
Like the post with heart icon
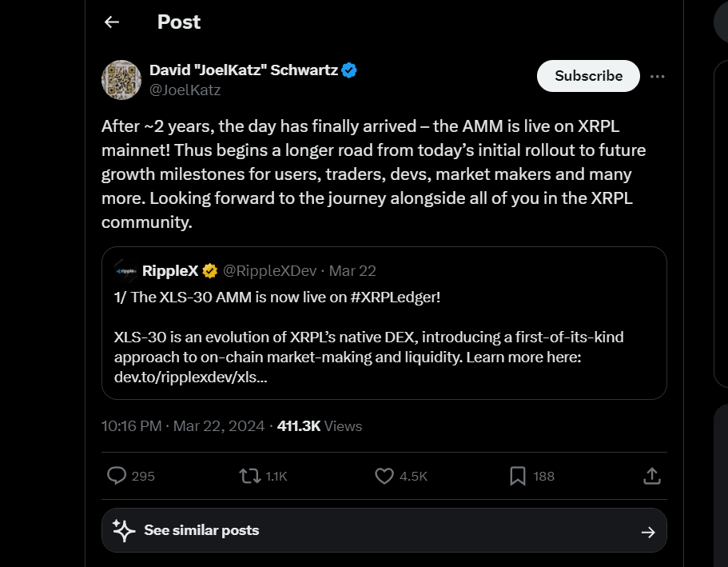pos(384,476)
